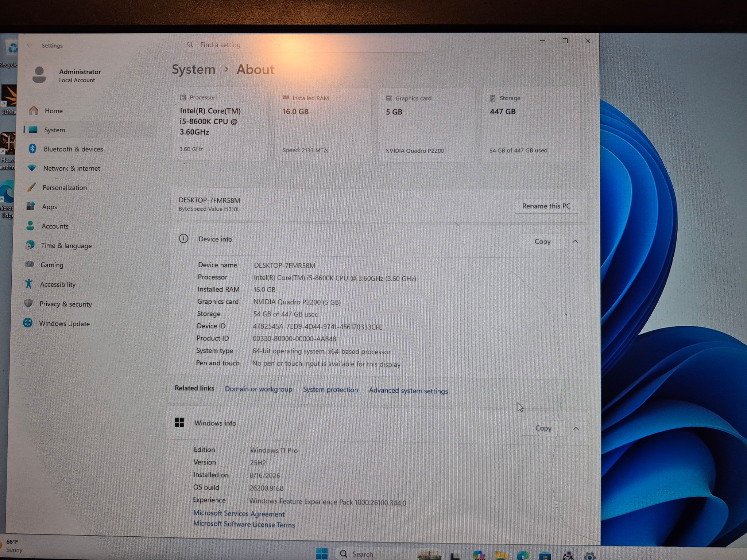The image size is (747, 560).
Task: Select the Microsoft Edge desktop shortcut
Action: [7, 199]
